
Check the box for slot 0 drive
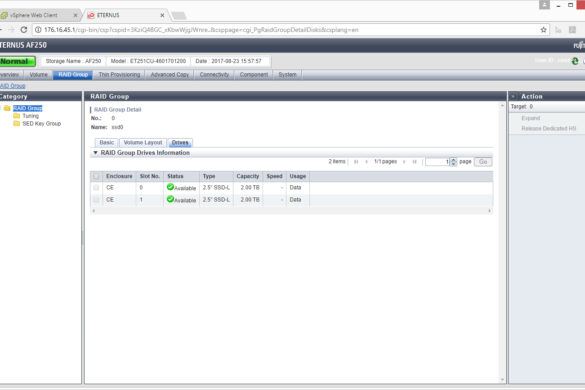(96, 188)
